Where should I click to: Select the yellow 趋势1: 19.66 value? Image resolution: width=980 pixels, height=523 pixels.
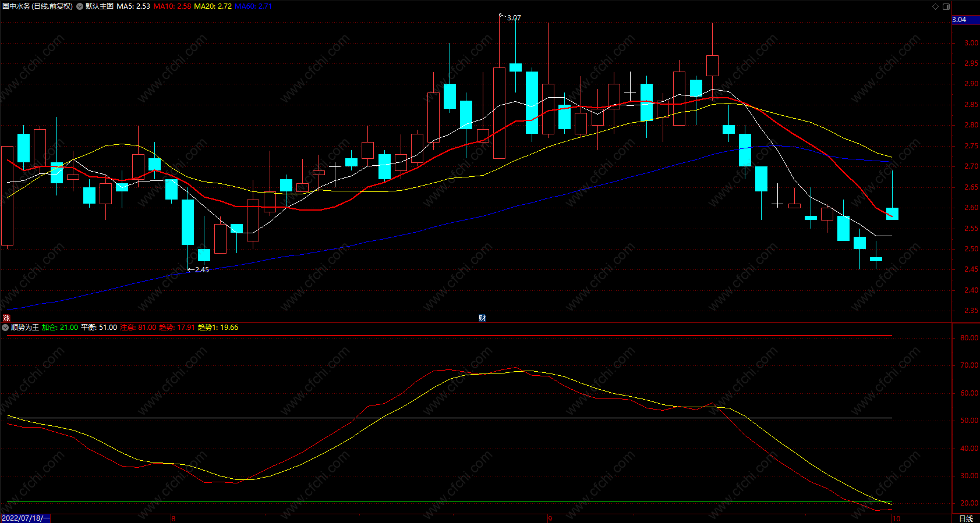218,328
